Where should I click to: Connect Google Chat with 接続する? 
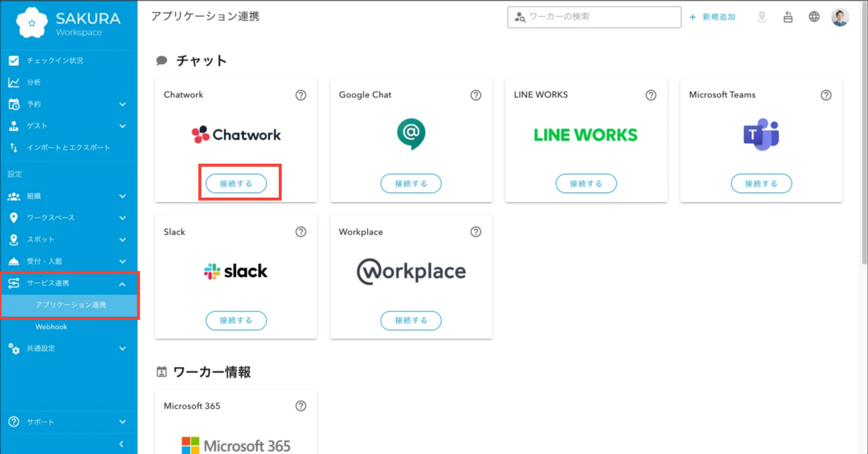coord(411,184)
